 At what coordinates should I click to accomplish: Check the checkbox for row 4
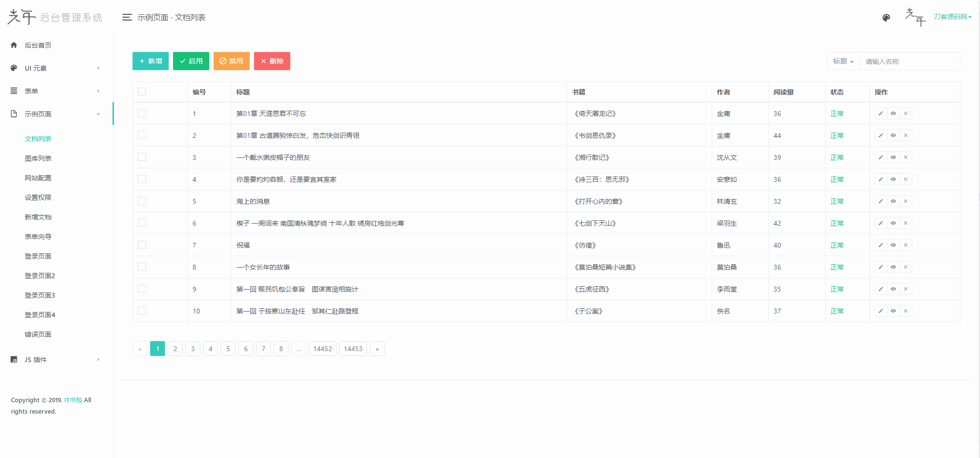tap(142, 179)
